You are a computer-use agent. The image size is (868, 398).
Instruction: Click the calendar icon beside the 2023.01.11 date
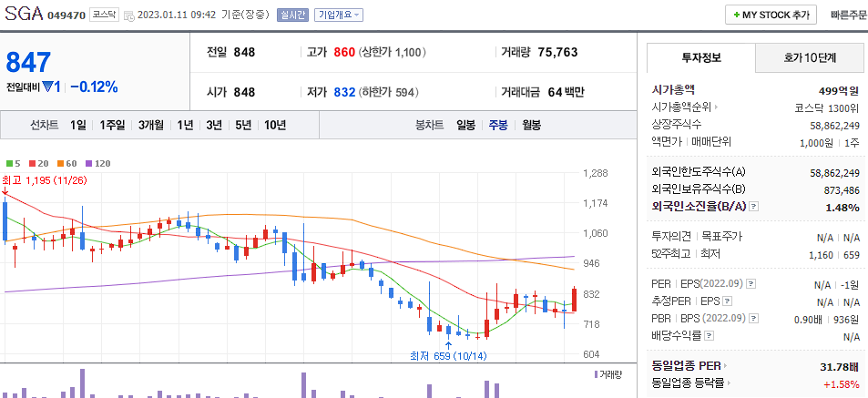click(129, 15)
